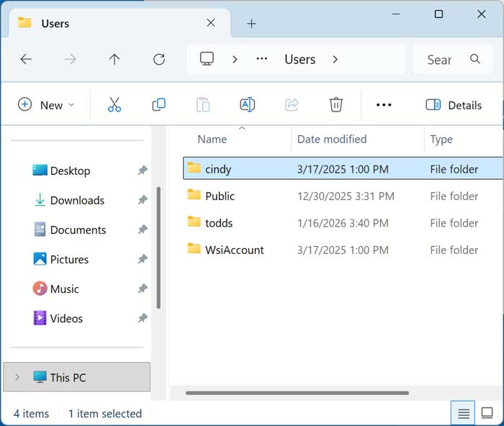Click the pin icon beside Pictures
Viewport: 504px width, 426px height.
point(143,259)
